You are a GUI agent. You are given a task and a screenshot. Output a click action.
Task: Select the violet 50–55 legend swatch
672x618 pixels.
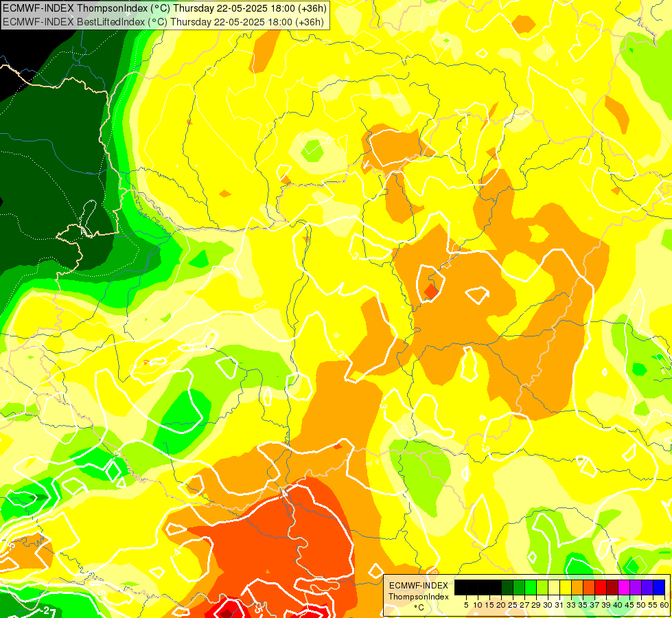647,588
